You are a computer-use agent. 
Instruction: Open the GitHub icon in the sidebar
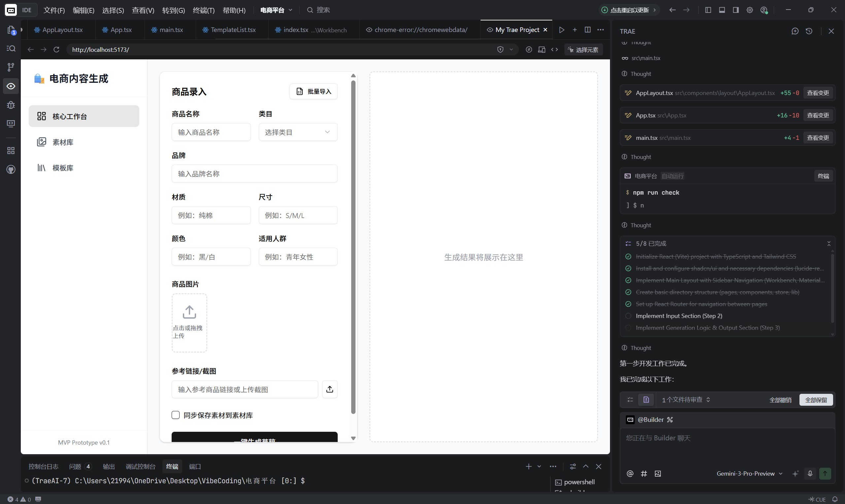pyautogui.click(x=11, y=170)
